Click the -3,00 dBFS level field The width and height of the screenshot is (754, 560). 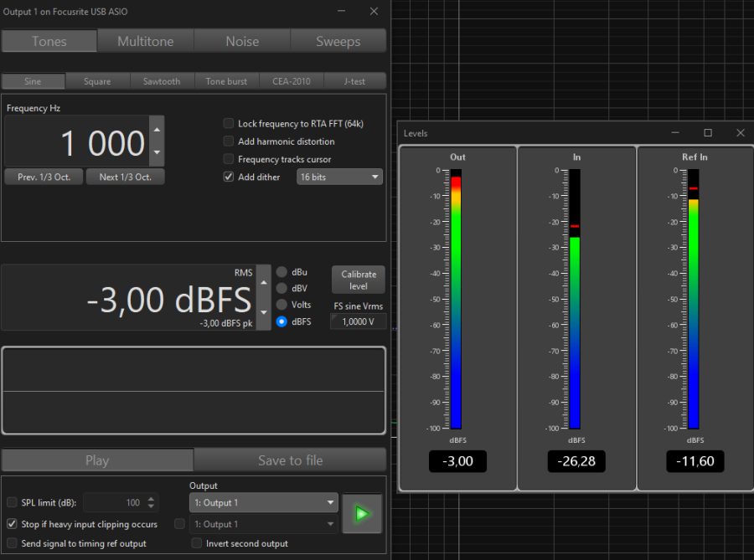pos(129,297)
